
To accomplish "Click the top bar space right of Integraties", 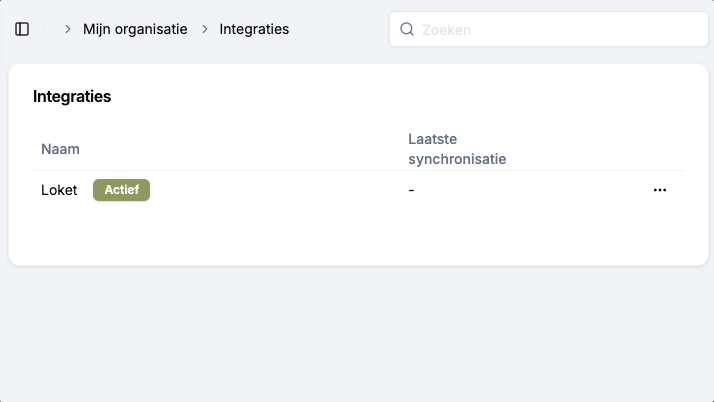I will point(338,29).
